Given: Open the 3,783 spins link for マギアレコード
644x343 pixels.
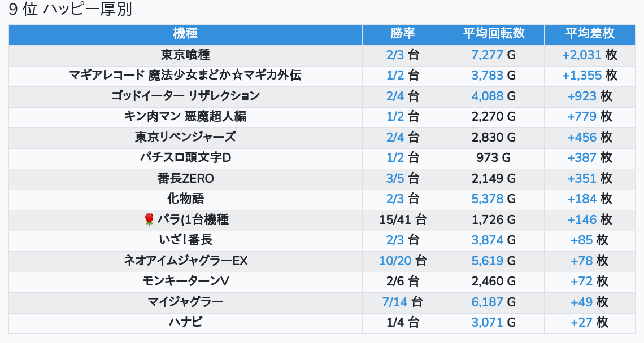Looking at the screenshot, I should (x=487, y=76).
